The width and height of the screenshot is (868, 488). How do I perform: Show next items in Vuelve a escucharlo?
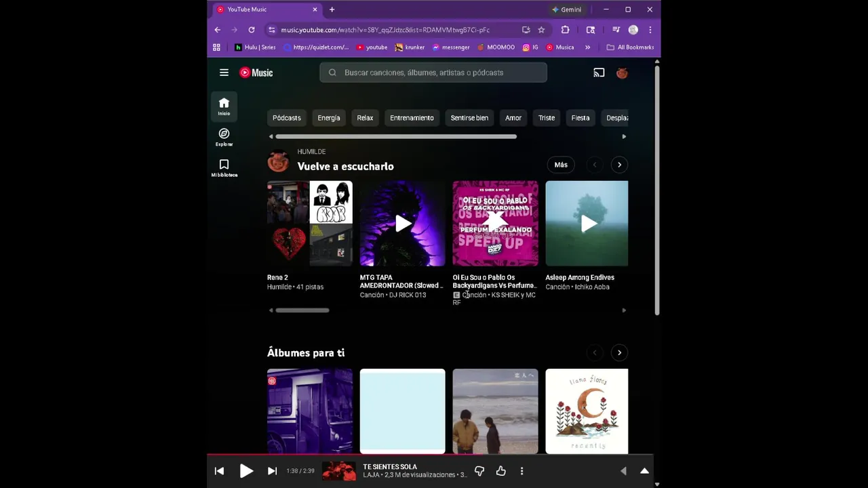pyautogui.click(x=619, y=165)
